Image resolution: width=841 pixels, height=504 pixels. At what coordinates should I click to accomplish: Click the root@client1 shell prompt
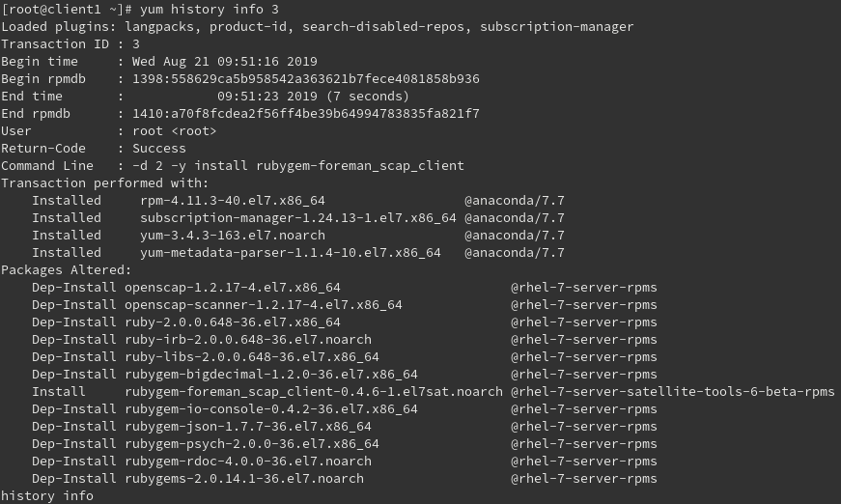click(66, 9)
